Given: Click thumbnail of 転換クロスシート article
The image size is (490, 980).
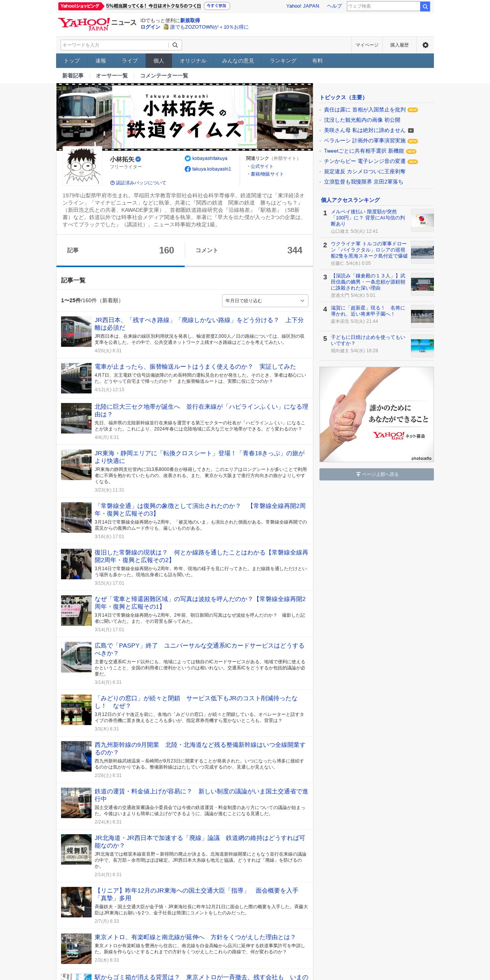Looking at the screenshot, I should 76,465.
